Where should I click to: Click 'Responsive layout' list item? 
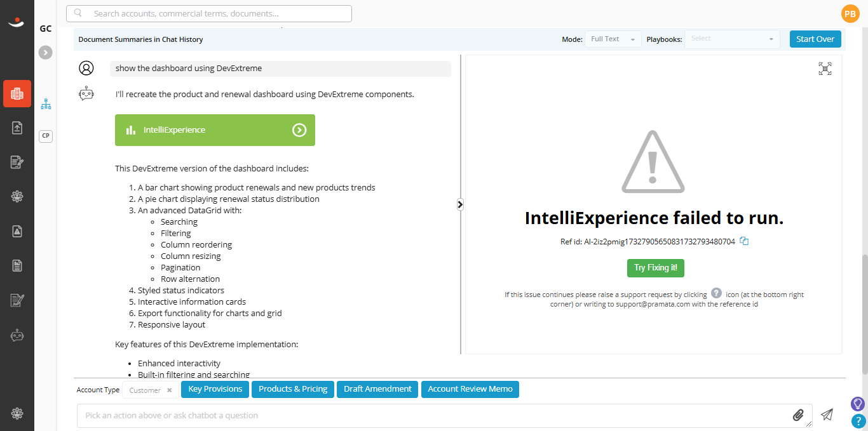[x=172, y=325]
